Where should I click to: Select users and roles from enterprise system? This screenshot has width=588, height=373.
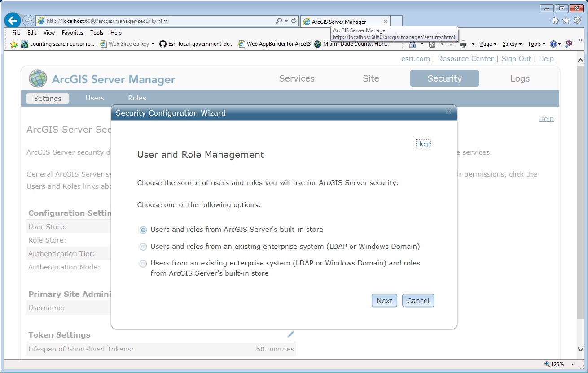point(143,247)
